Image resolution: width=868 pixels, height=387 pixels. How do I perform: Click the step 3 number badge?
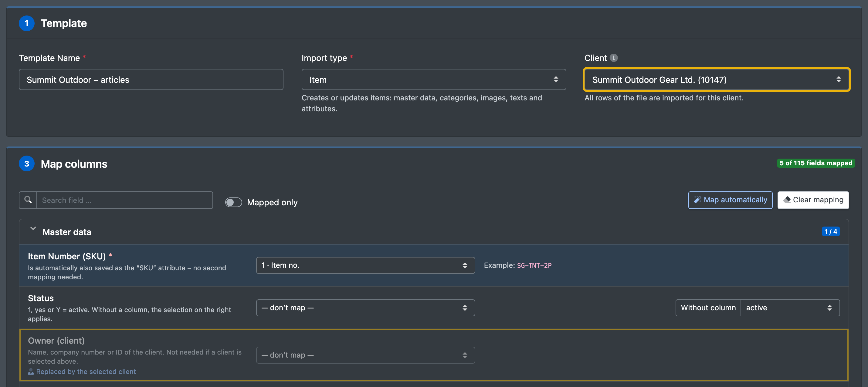27,164
